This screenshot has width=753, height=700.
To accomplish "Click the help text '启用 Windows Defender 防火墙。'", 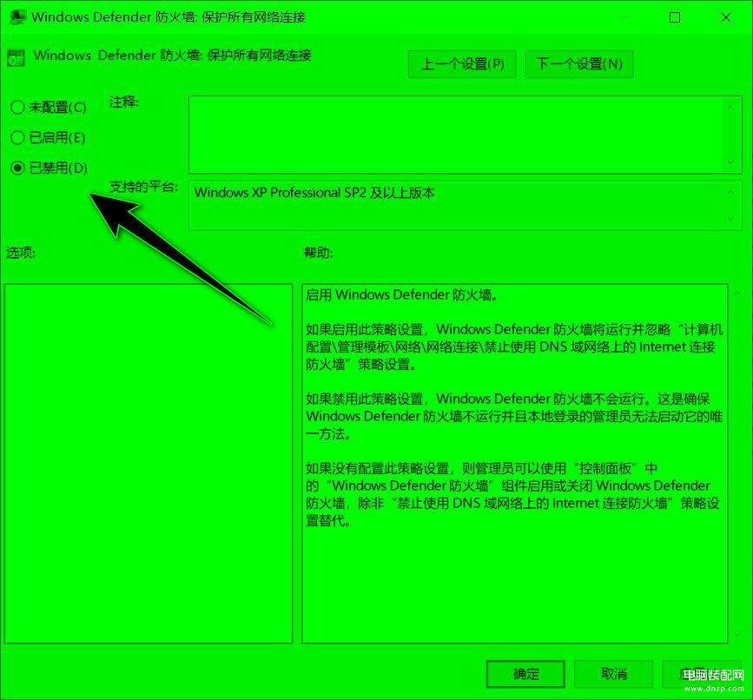I will click(x=401, y=294).
